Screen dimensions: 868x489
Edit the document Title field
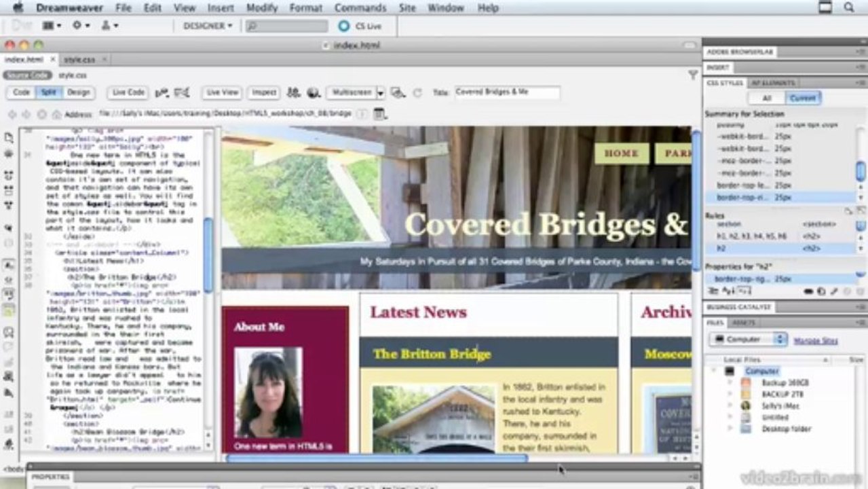[x=507, y=92]
